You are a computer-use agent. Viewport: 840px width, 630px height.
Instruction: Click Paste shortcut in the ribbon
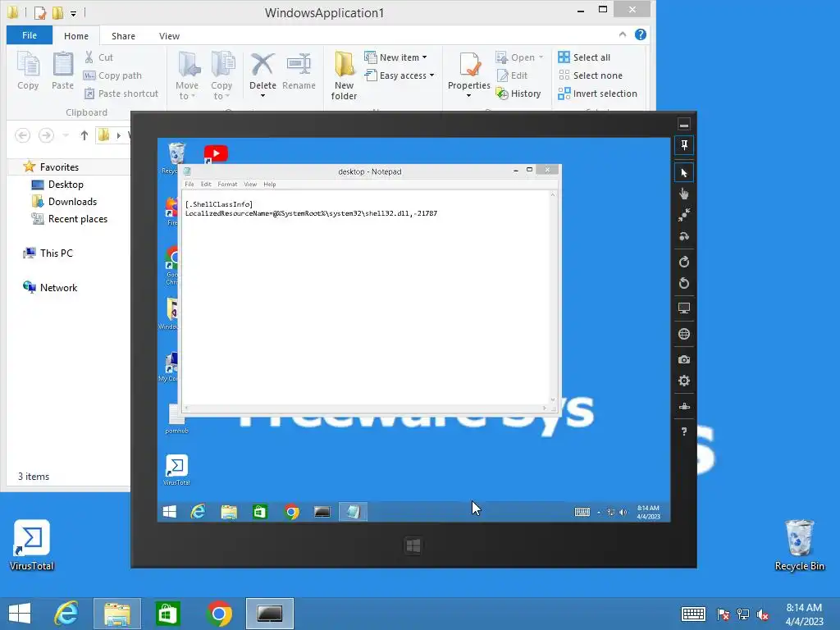tap(121, 94)
